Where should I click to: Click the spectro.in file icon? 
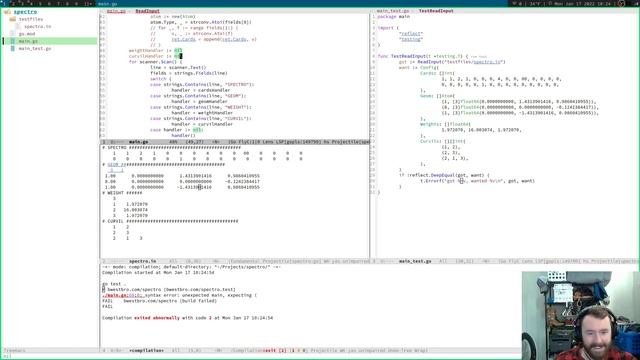tap(18, 27)
